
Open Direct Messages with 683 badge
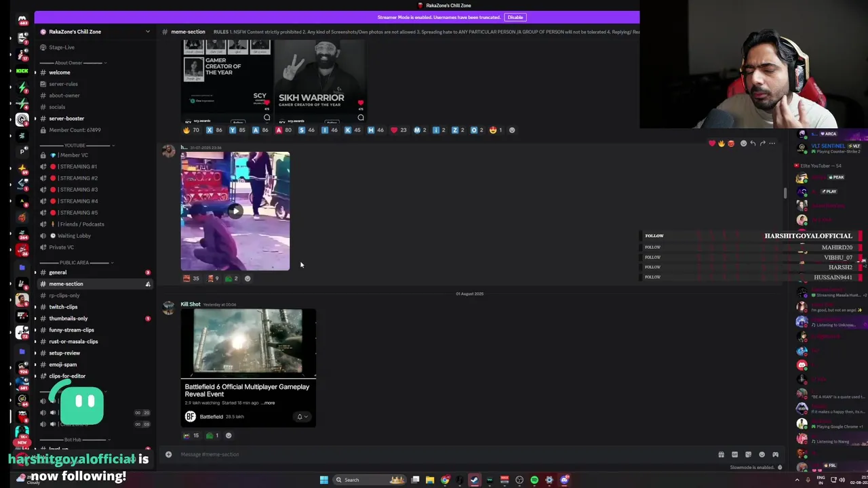pyautogui.click(x=22, y=20)
